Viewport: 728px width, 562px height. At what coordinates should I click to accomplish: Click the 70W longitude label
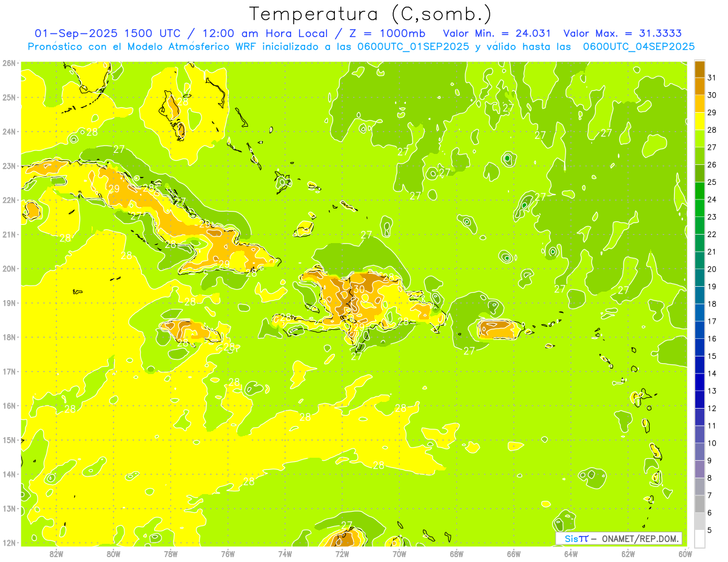(x=399, y=553)
